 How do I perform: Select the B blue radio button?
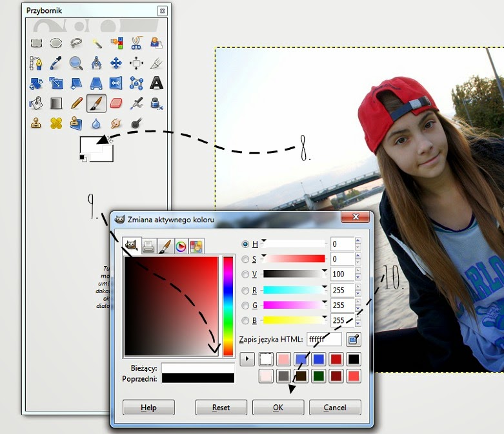pyautogui.click(x=245, y=320)
